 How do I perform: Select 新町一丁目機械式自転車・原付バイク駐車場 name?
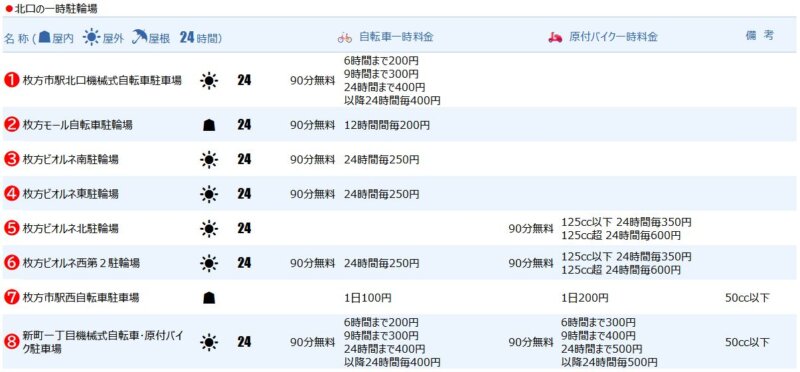pyautogui.click(x=104, y=342)
